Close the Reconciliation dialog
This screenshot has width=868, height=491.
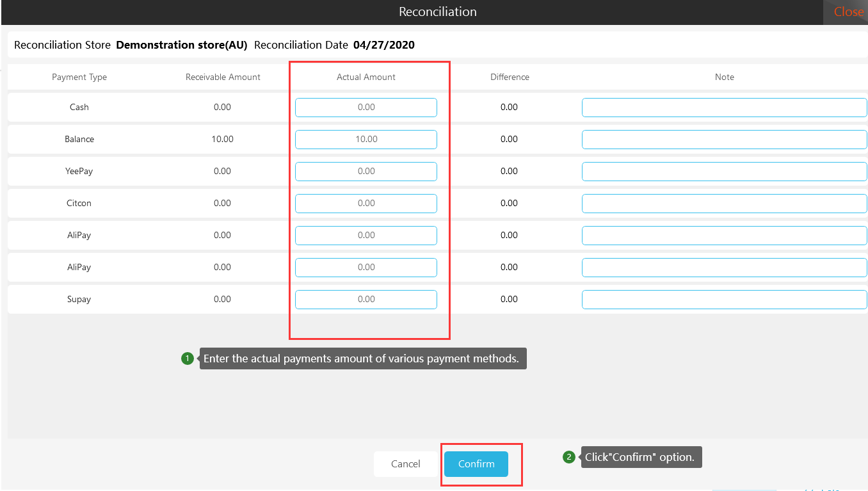[x=848, y=12]
